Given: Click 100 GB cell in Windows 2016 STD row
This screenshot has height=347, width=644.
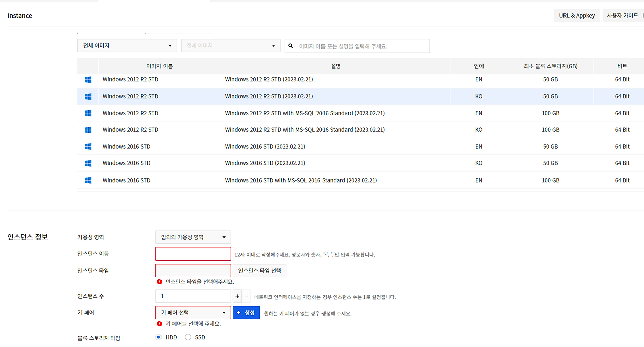Looking at the screenshot, I should coord(550,180).
